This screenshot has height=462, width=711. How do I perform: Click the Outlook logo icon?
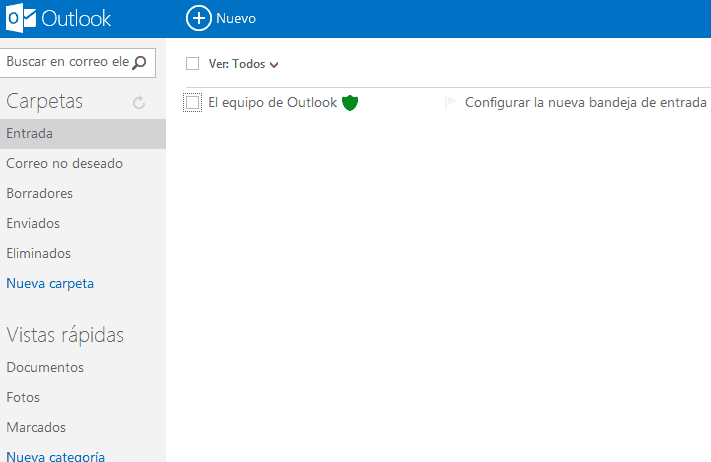[x=21, y=18]
